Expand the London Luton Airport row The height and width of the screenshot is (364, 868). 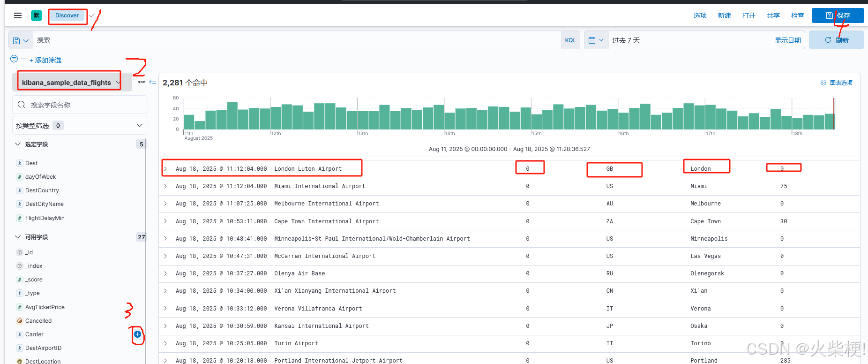[165, 169]
